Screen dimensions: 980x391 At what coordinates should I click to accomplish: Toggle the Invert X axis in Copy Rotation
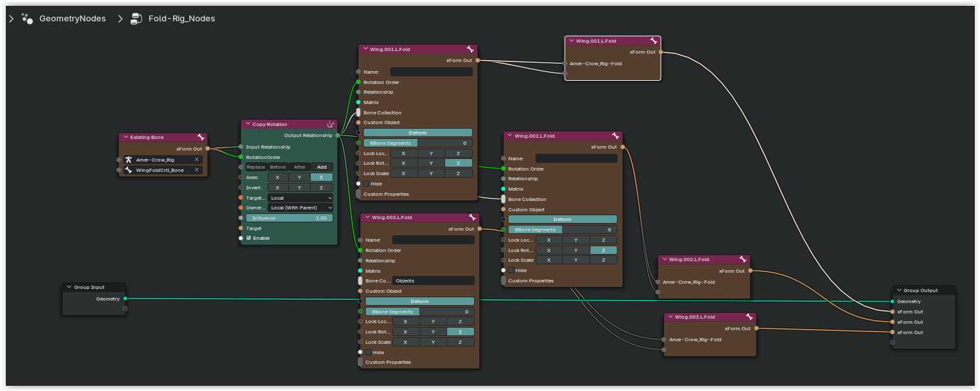pos(277,187)
